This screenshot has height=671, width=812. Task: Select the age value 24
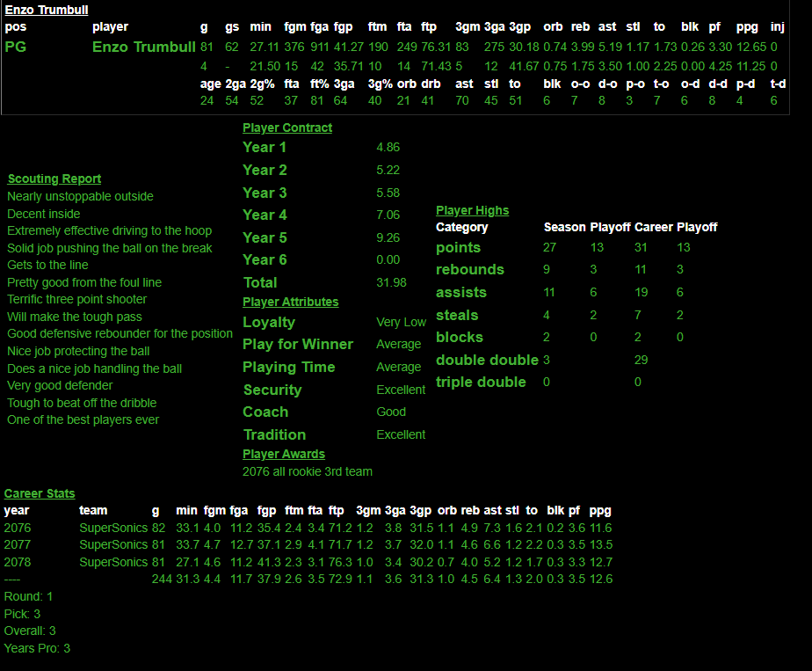click(207, 100)
